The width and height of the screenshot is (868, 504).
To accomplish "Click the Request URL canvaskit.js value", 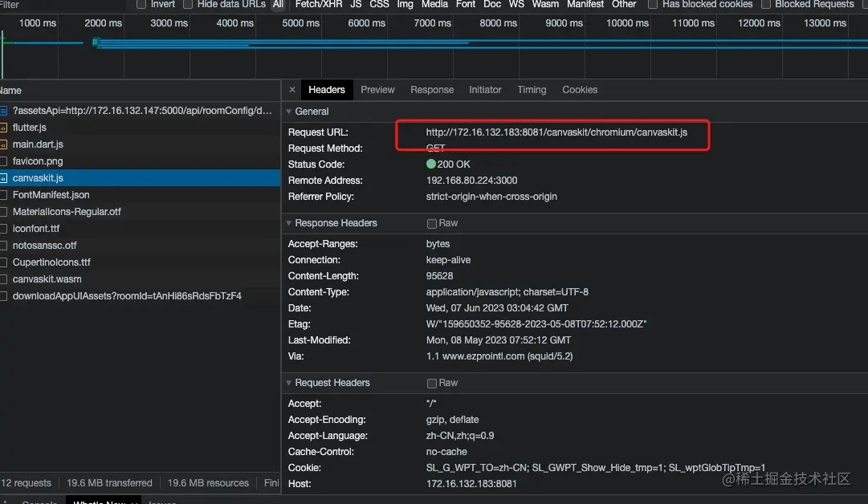I will point(556,132).
